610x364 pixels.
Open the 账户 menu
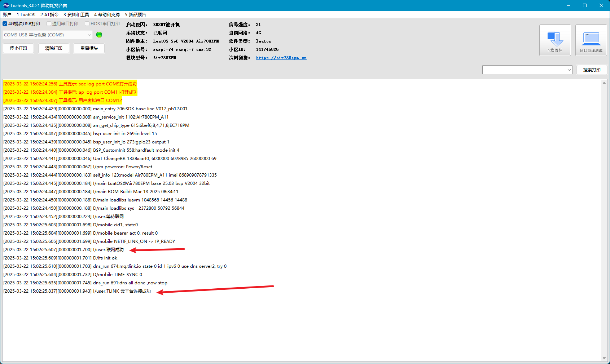(x=7, y=15)
